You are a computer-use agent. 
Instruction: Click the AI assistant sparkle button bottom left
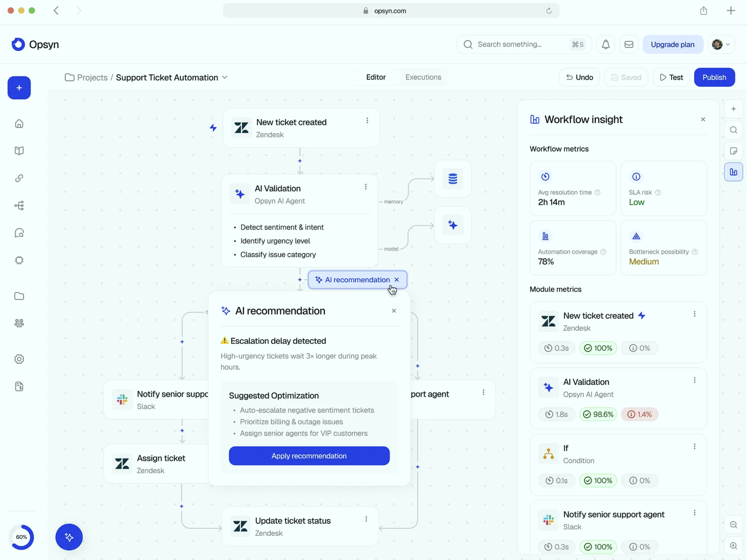(x=69, y=537)
